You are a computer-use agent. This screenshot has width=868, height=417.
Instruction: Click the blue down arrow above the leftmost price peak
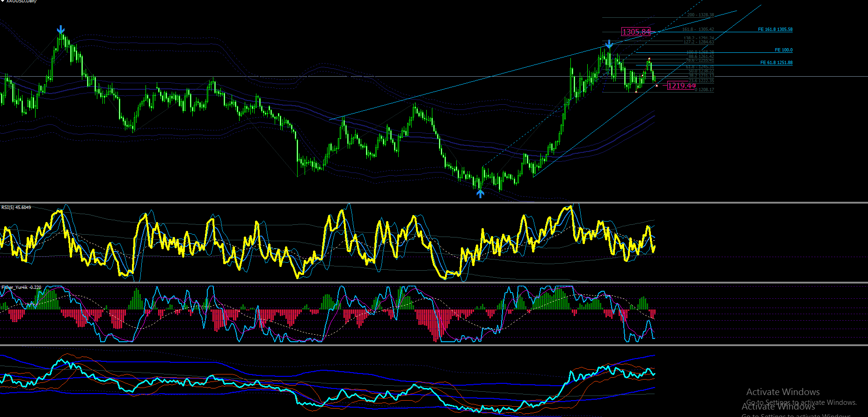pos(61,30)
